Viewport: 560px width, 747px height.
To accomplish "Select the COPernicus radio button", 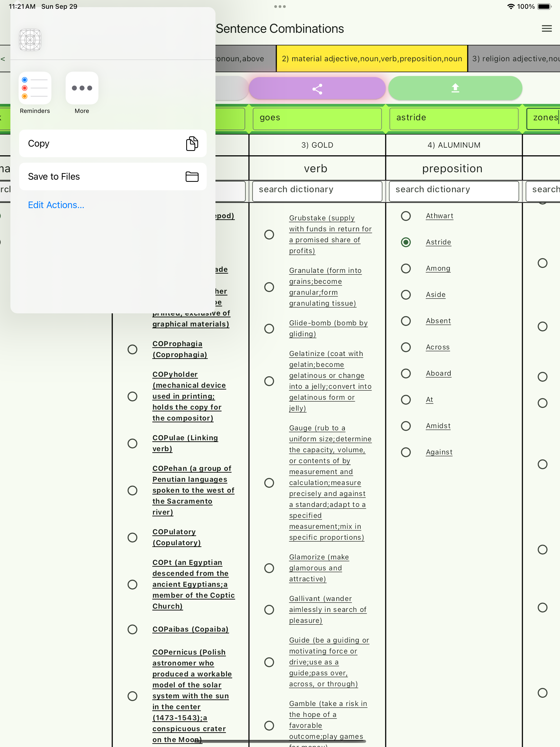I will coord(132,696).
